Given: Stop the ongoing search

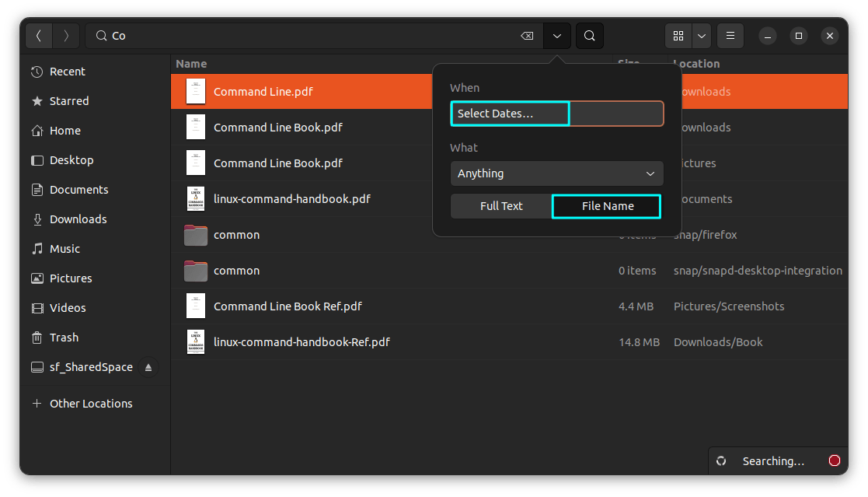Looking at the screenshot, I should pyautogui.click(x=835, y=461).
